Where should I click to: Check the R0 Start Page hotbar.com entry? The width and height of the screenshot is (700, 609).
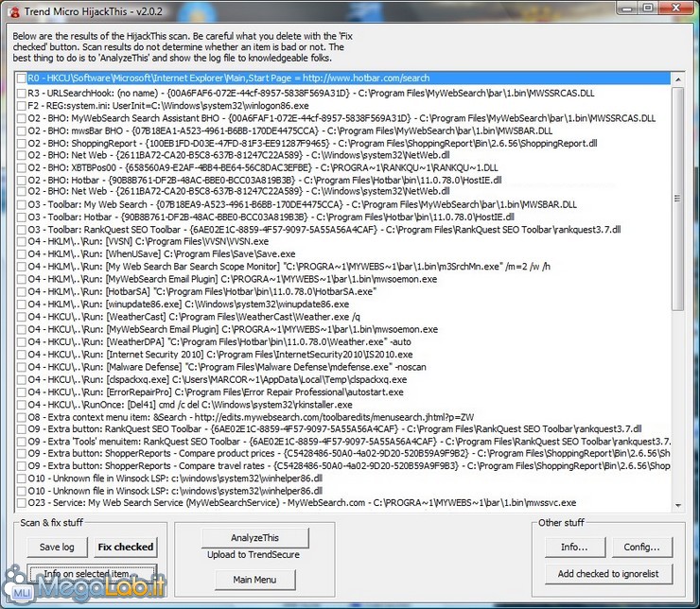[22, 78]
